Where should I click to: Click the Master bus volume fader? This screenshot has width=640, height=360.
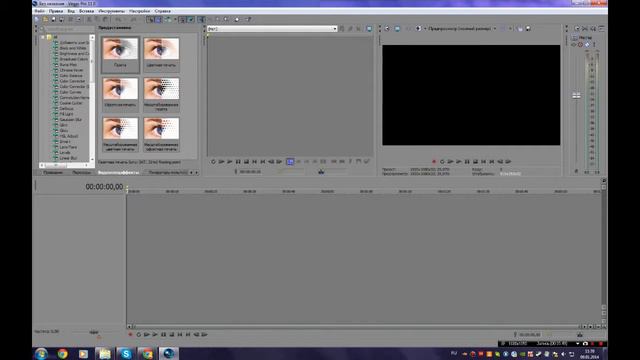(x=576, y=96)
